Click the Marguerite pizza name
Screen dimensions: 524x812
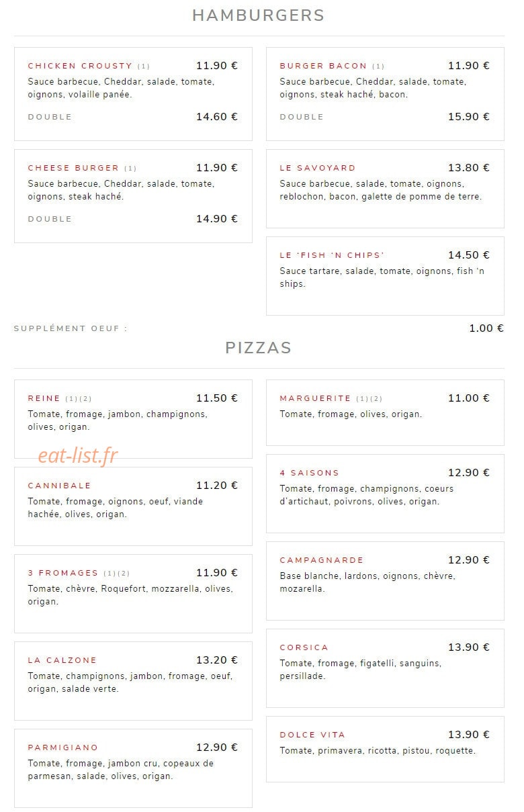click(315, 398)
